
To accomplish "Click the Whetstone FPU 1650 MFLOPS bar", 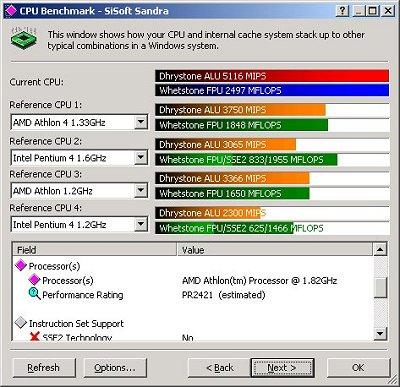I will (x=232, y=193).
